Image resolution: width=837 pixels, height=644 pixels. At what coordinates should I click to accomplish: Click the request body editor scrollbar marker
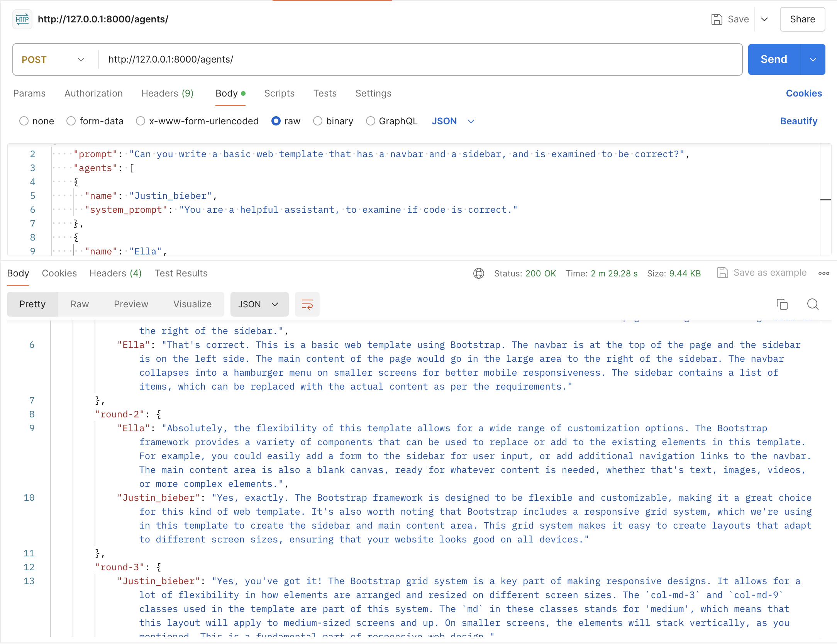pos(825,200)
